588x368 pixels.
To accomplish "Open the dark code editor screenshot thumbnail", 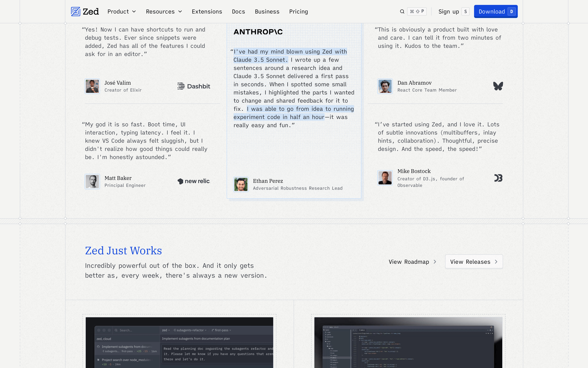I will click(x=408, y=342).
